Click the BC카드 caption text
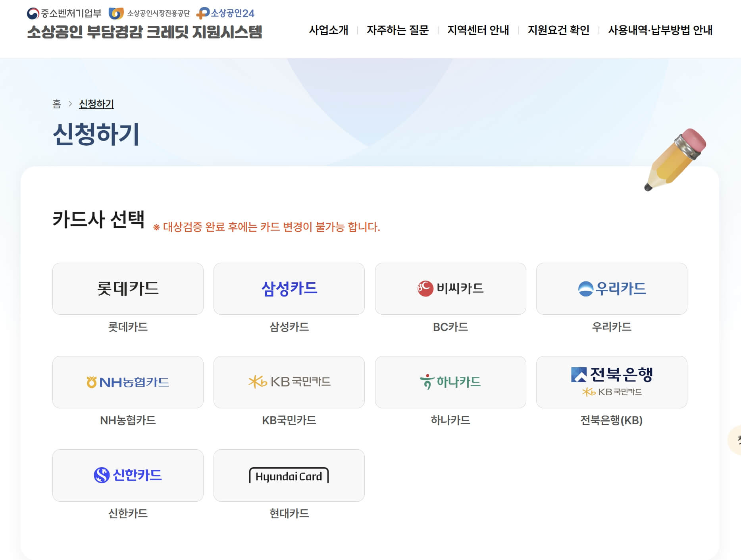 [x=450, y=327]
